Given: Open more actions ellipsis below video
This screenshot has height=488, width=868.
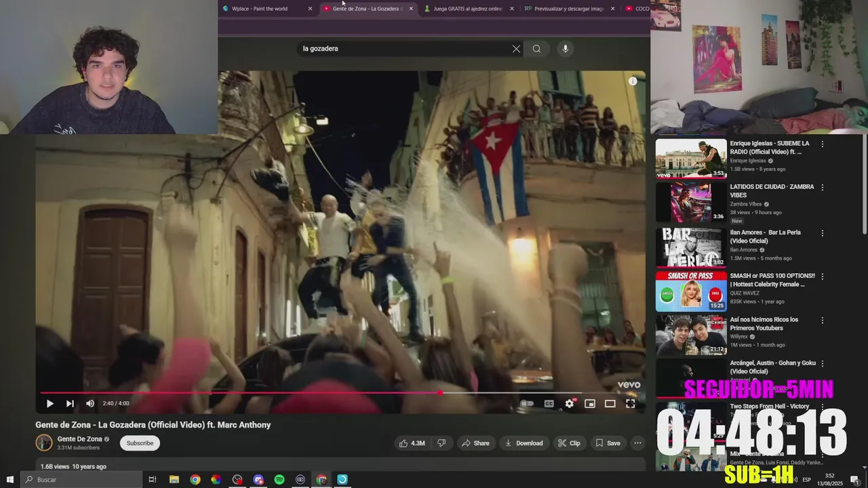Looking at the screenshot, I should click(637, 443).
